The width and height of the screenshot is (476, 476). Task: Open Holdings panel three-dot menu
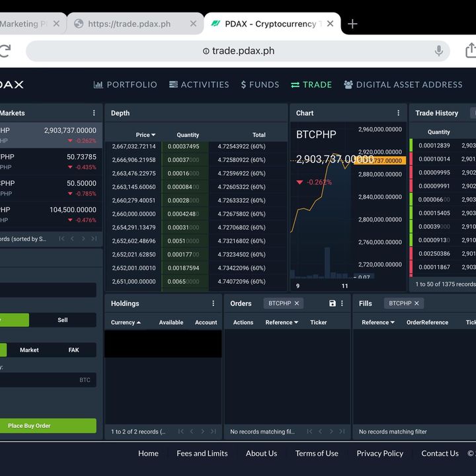[213, 303]
